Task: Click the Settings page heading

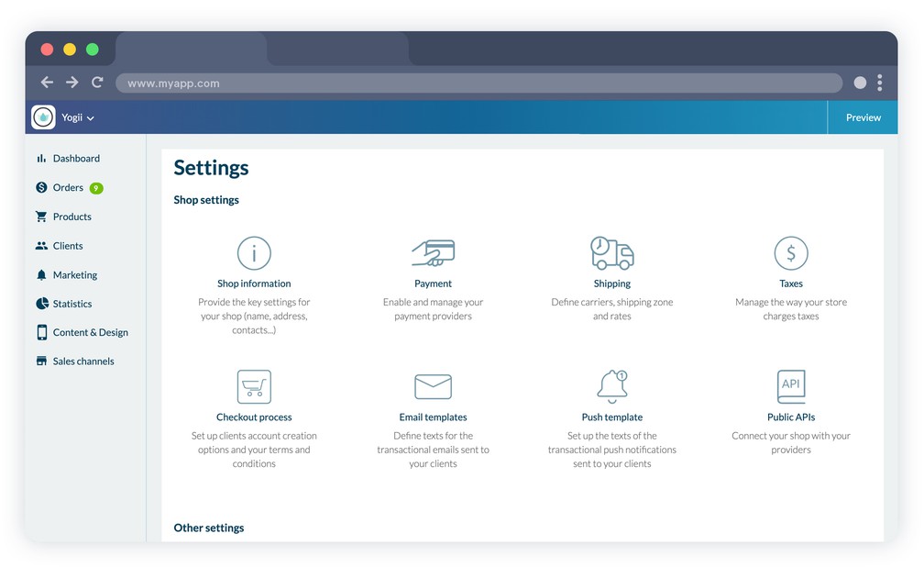Action: (211, 168)
